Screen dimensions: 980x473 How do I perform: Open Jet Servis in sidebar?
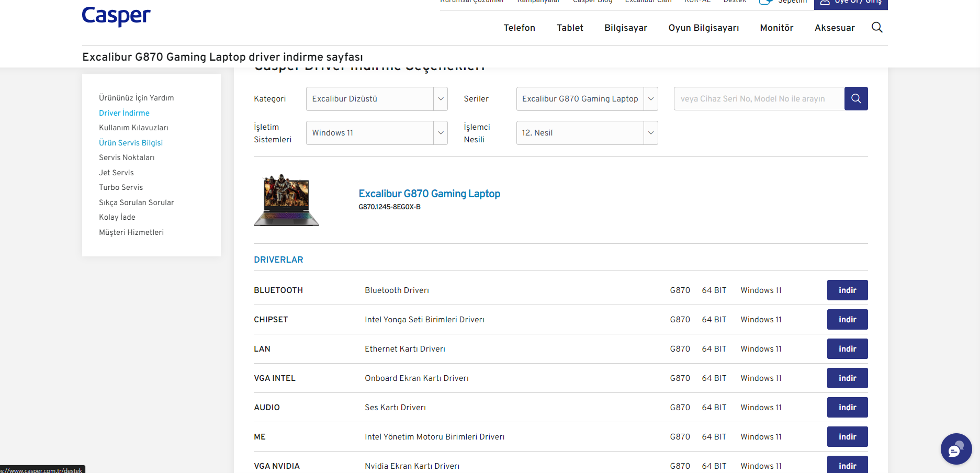pyautogui.click(x=116, y=173)
